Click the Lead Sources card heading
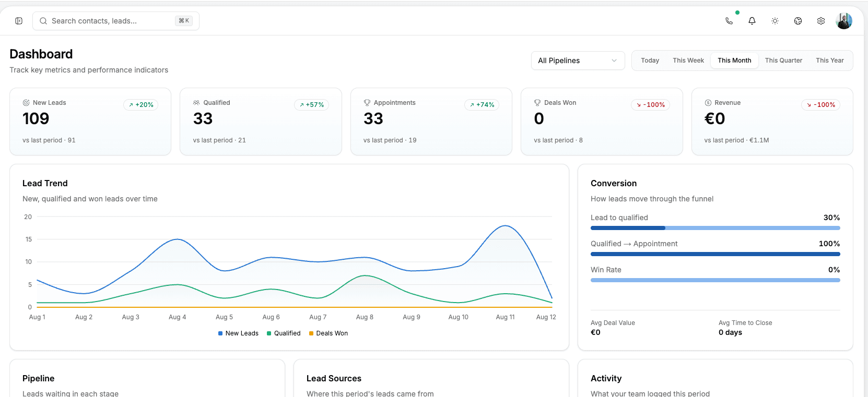 tap(334, 379)
